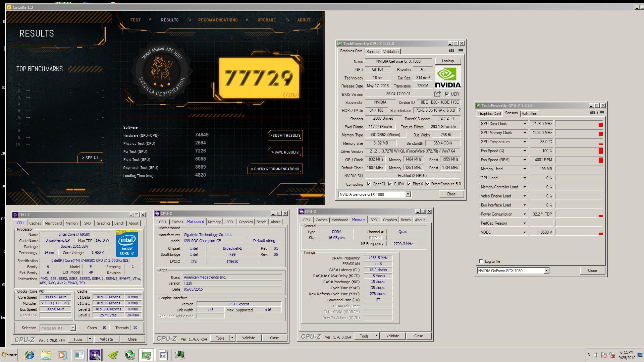Image resolution: width=644 pixels, height=362 pixels.
Task: Toggle the CUDA checkbox
Action: [x=390, y=184]
